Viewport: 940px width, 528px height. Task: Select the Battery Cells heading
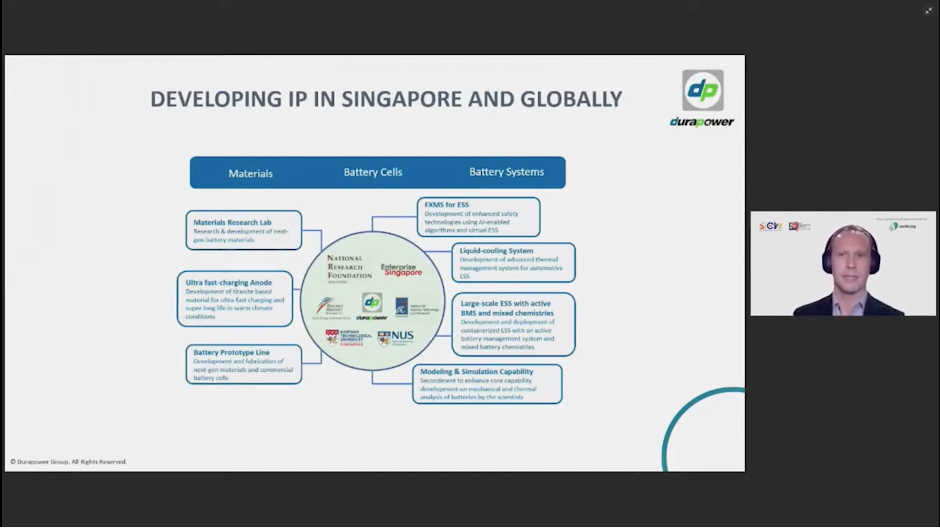373,172
